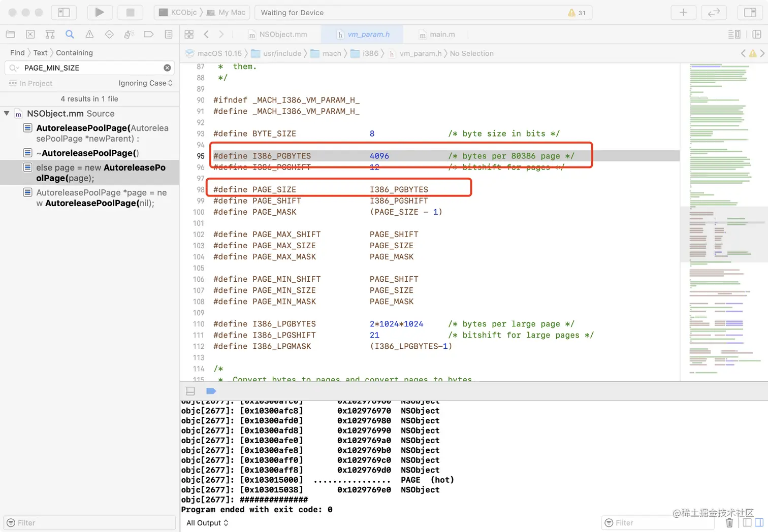Open the editor options menu
768x532 pixels.
pyautogui.click(x=734, y=35)
